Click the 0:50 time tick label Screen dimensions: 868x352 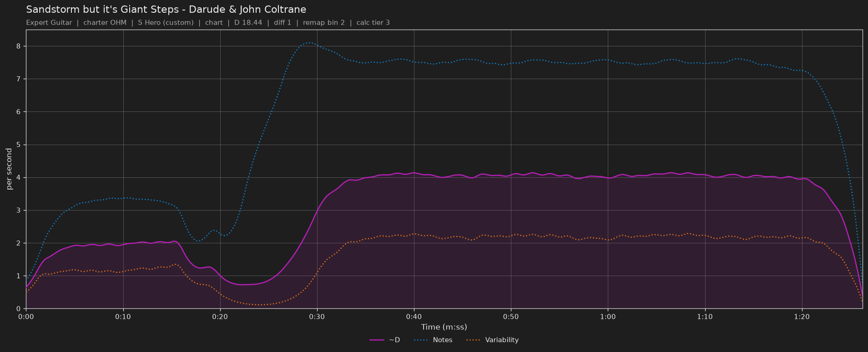coord(511,317)
